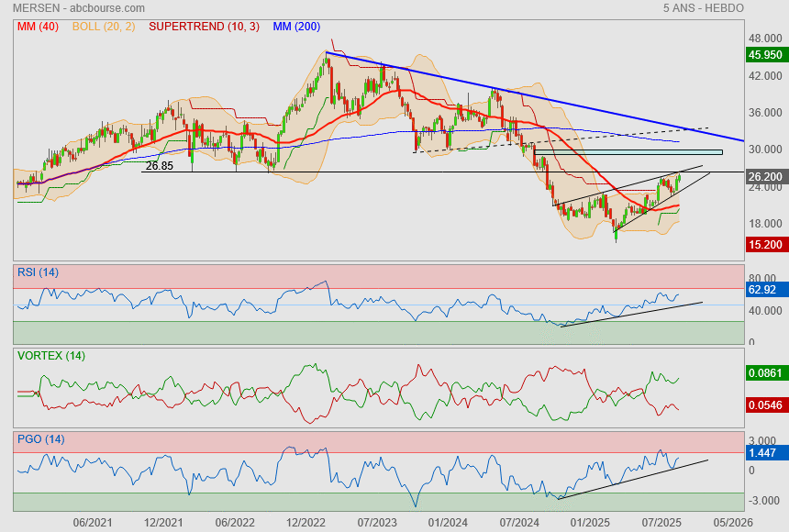
Task: Select the VORTEX (14) indicator label
Action: (x=50, y=355)
